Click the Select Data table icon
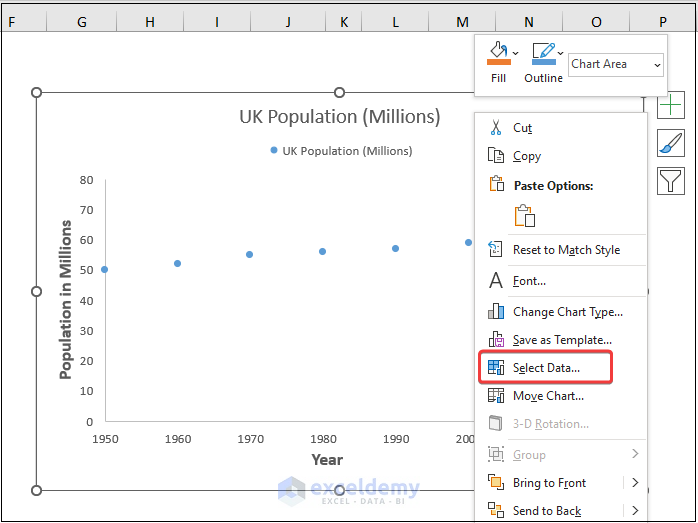 click(x=496, y=368)
